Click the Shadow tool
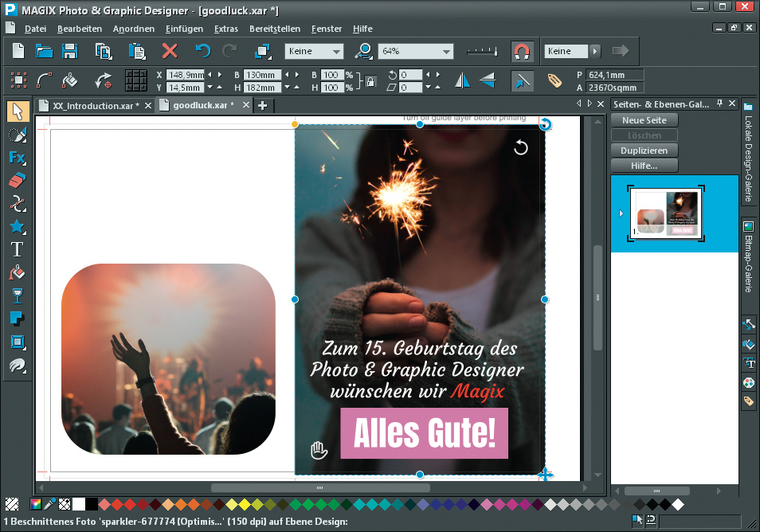 (x=17, y=319)
